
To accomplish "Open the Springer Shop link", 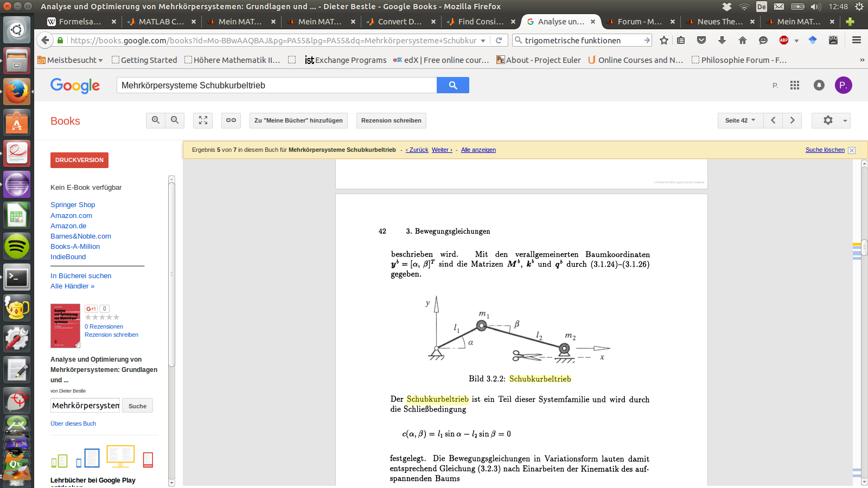I will pyautogui.click(x=73, y=205).
